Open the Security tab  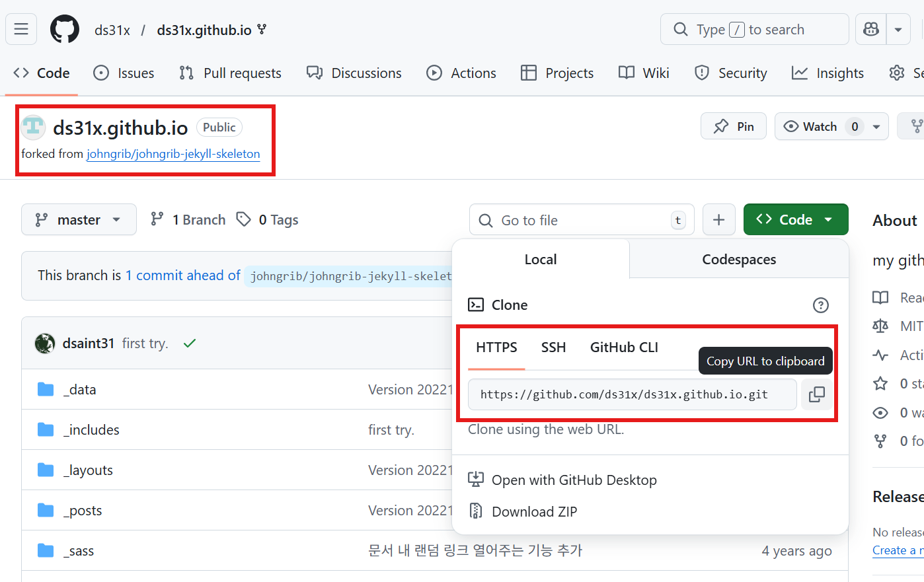coord(731,73)
